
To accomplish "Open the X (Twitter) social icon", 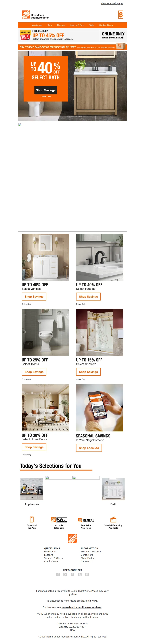I will [65, 575].
